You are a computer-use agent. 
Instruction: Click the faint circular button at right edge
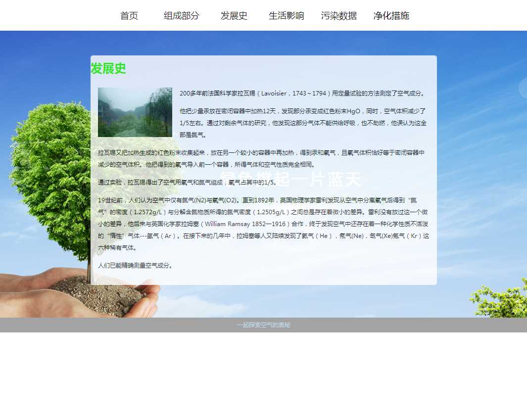(523, 88)
